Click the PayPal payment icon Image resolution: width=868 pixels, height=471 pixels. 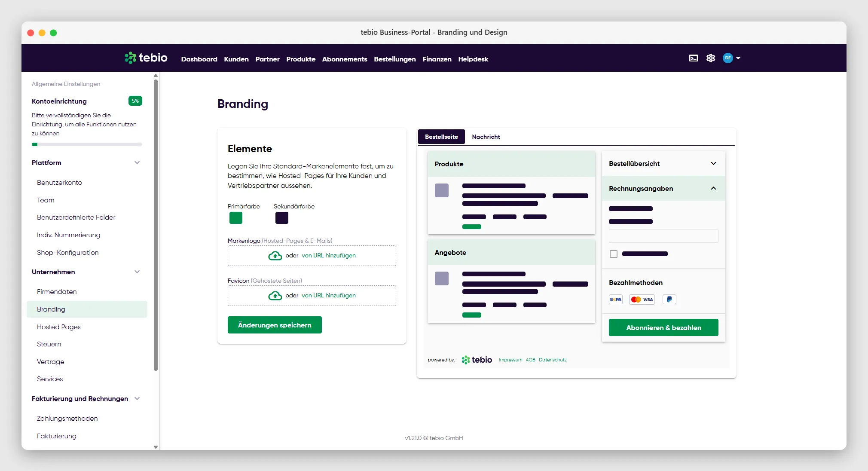click(x=669, y=300)
